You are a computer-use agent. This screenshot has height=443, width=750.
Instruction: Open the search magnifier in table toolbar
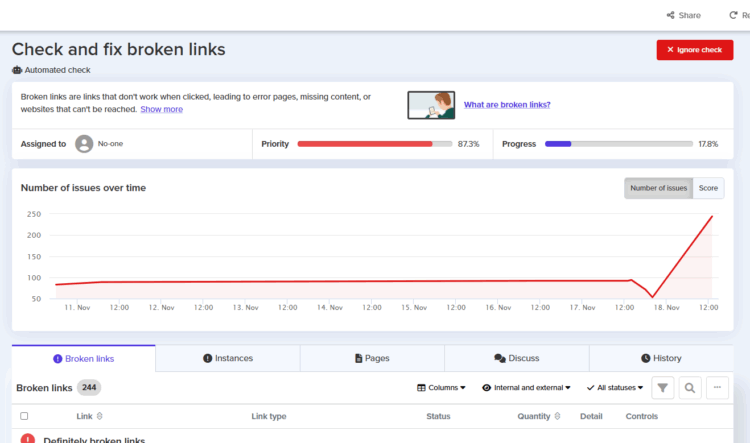[x=690, y=388]
